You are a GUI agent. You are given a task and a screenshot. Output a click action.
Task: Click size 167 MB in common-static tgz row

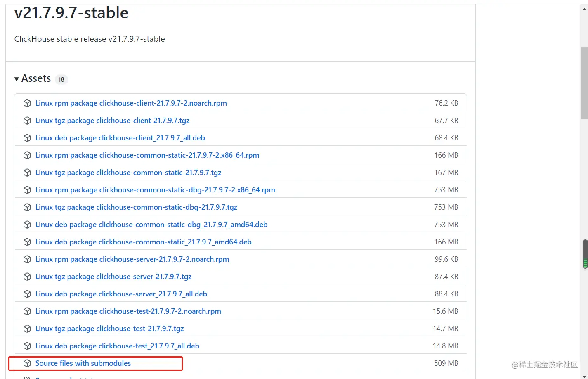click(446, 173)
